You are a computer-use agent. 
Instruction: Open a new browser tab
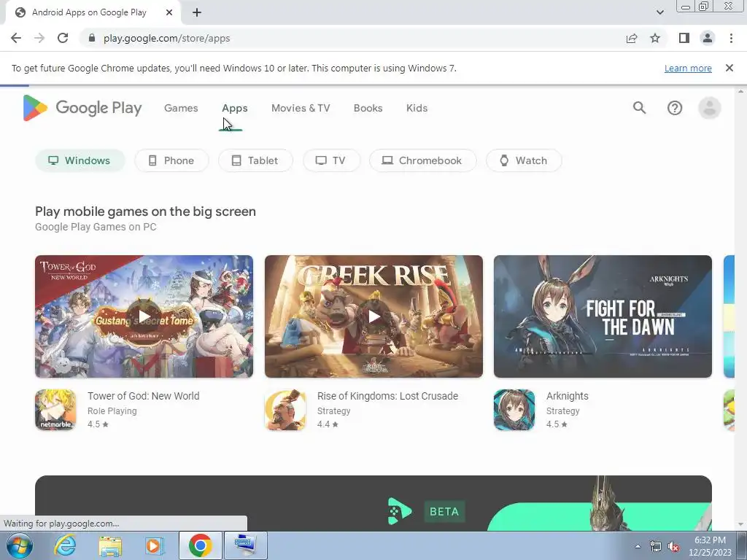(197, 12)
